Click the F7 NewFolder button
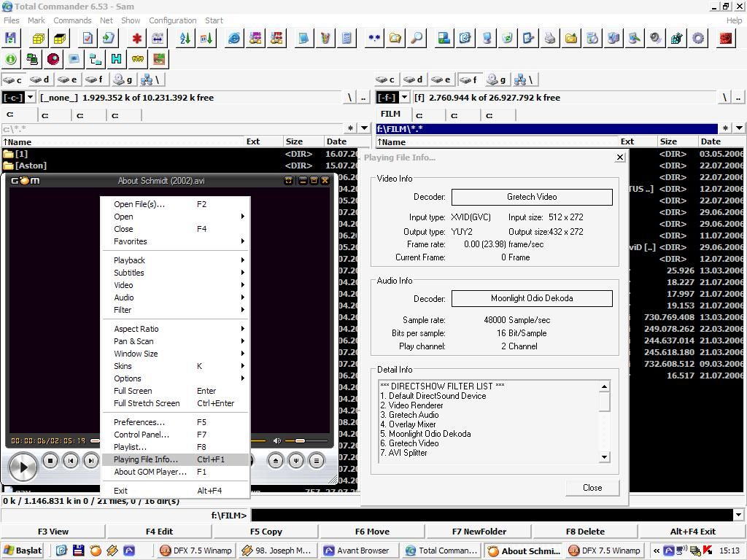Viewport: 747px width, 560px height. pos(479,532)
